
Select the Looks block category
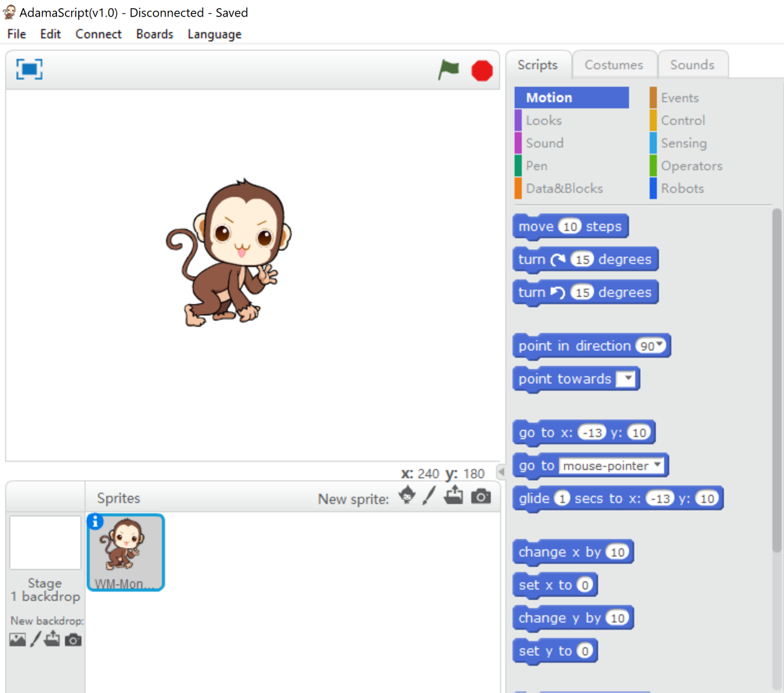[544, 120]
